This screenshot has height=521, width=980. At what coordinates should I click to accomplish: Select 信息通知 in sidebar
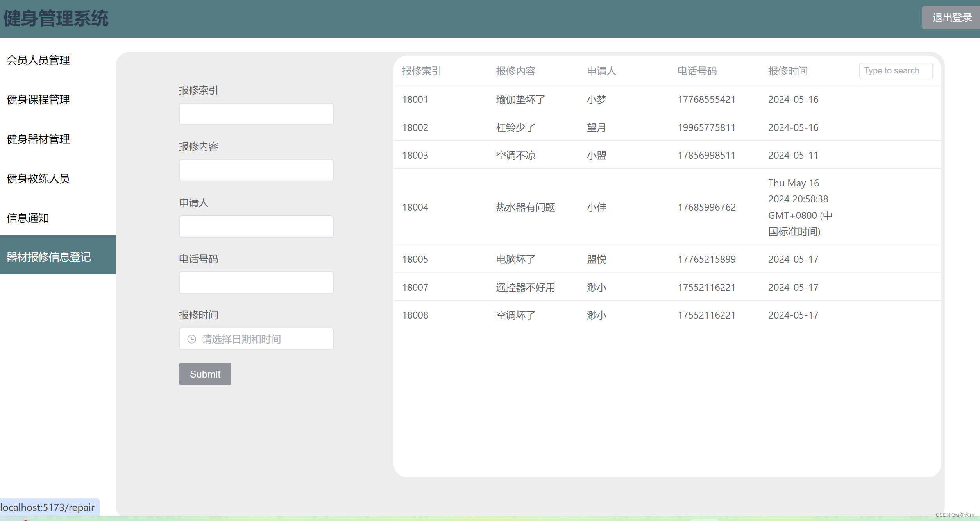pos(28,218)
